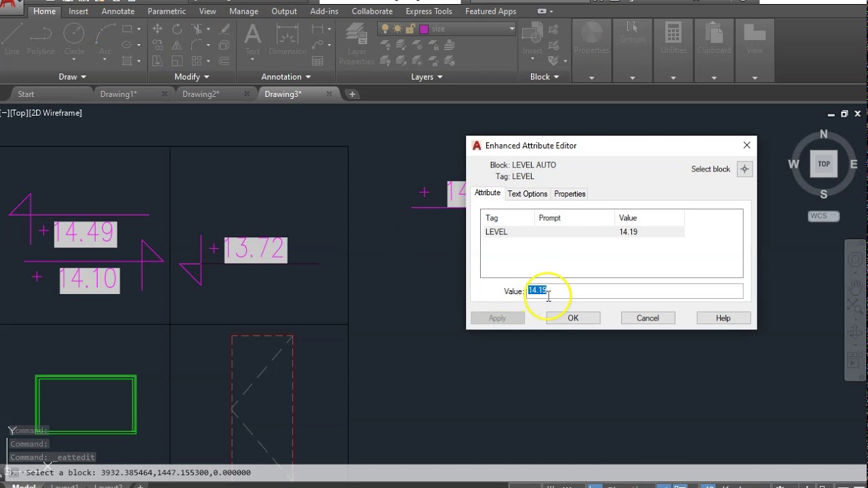This screenshot has height=488, width=868.
Task: Open the Insert ribbon tab
Action: pos(78,12)
